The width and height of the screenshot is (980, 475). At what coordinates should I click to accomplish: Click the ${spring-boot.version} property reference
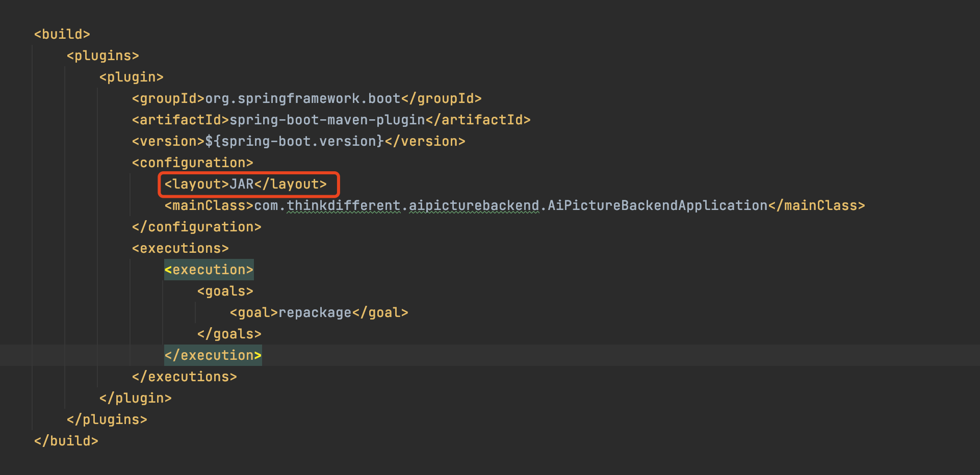coord(294,141)
